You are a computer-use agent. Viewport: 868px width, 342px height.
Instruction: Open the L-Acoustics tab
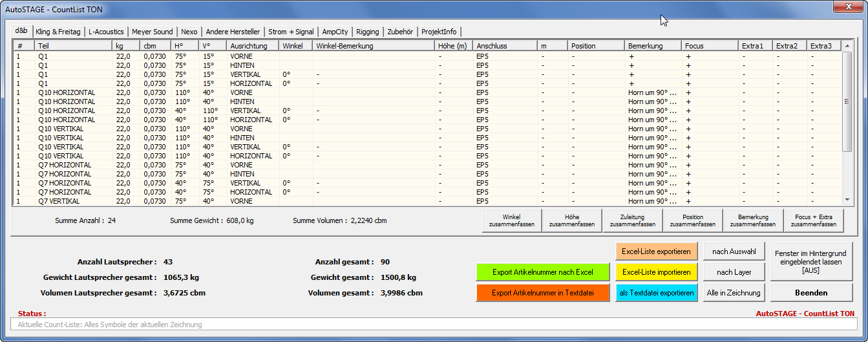pyautogui.click(x=106, y=32)
